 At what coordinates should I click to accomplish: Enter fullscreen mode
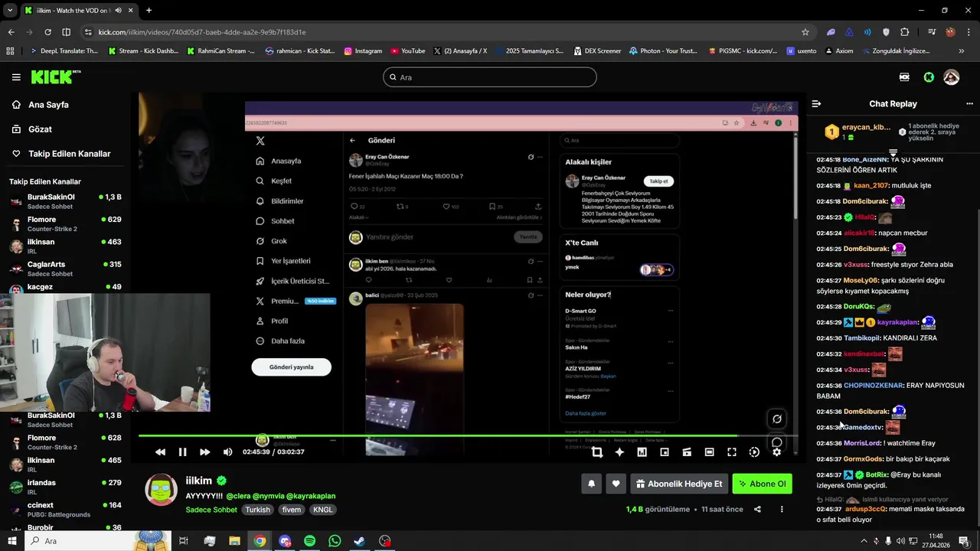click(x=732, y=452)
